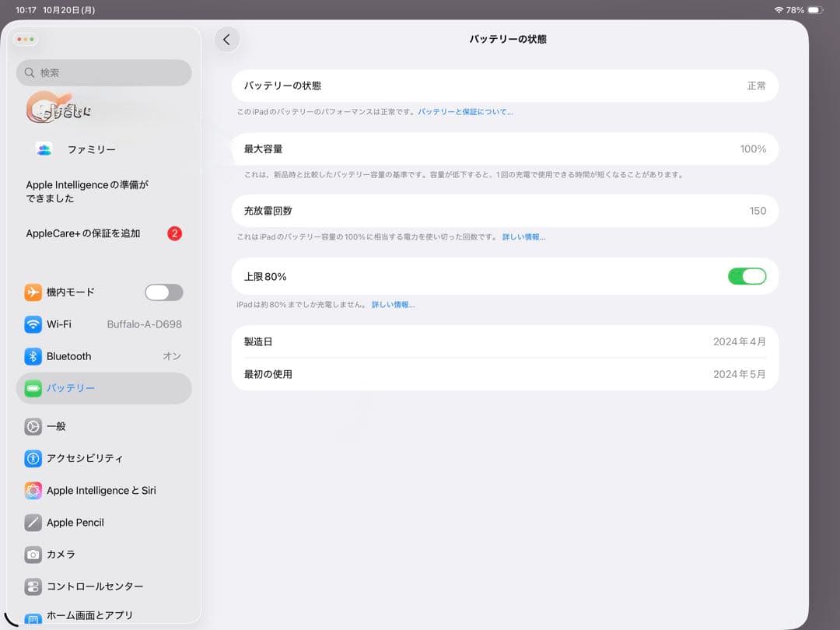Tap the back chevron to leave バッテリーの状態
The width and height of the screenshot is (840, 630).
[226, 39]
